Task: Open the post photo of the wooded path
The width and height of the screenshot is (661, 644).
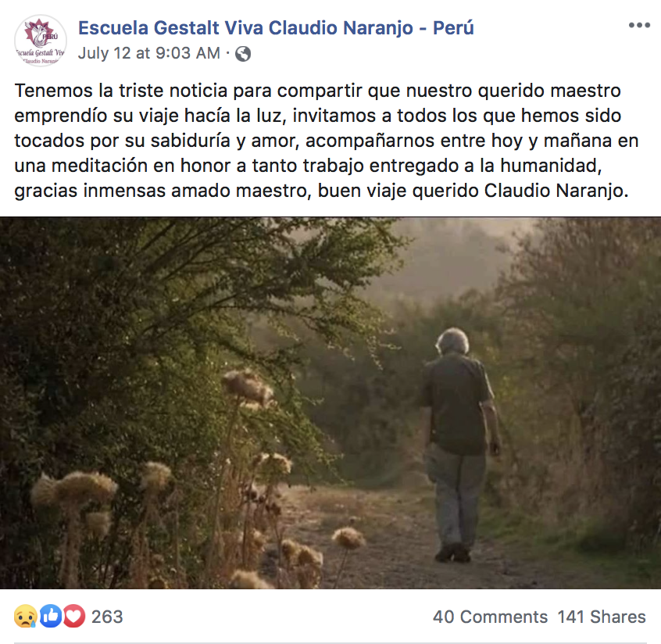Action: click(x=330, y=402)
